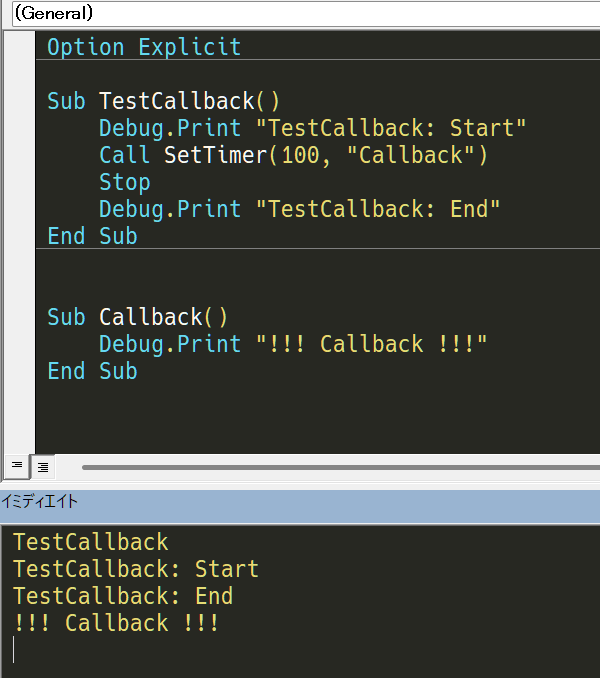Click the horizontal scrollbar of the code pane

tap(341, 467)
